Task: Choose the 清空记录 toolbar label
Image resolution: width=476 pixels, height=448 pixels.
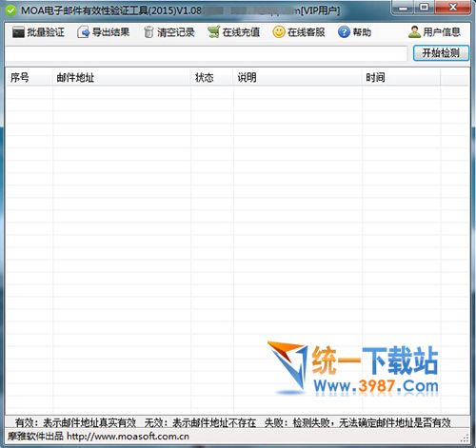Action: coord(176,32)
